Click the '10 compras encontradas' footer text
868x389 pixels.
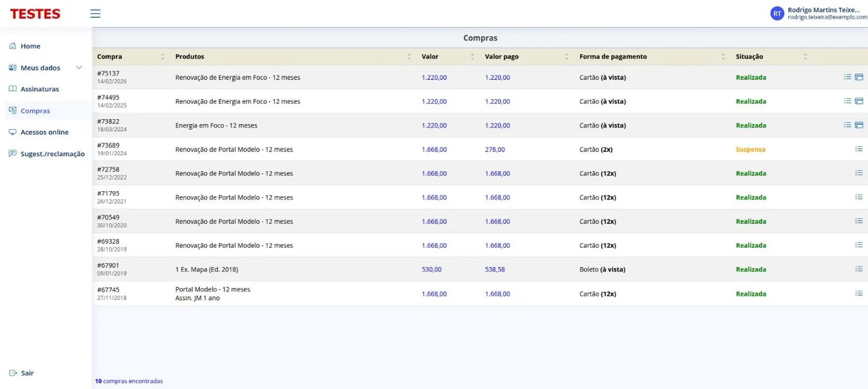(x=129, y=381)
